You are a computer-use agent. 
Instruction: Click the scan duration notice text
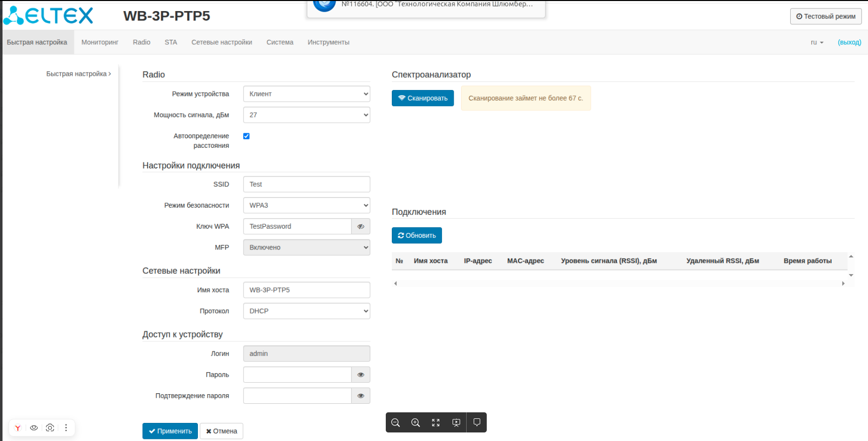[x=526, y=98]
